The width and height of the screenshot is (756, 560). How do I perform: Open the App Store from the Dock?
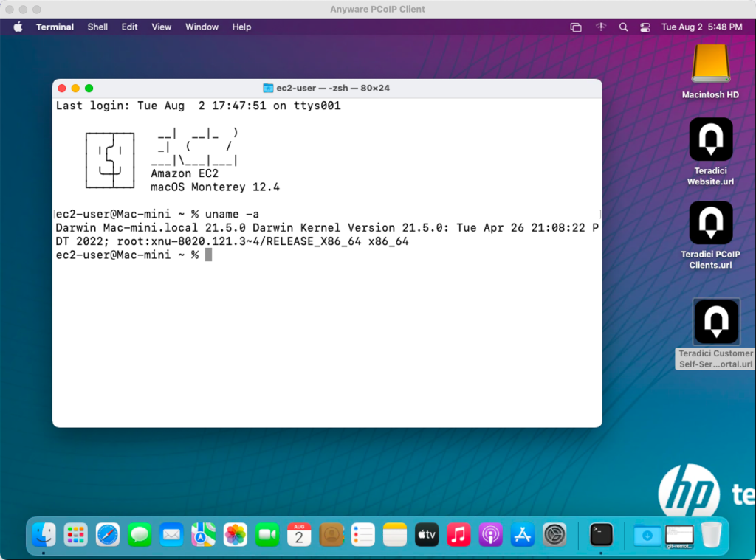point(522,534)
